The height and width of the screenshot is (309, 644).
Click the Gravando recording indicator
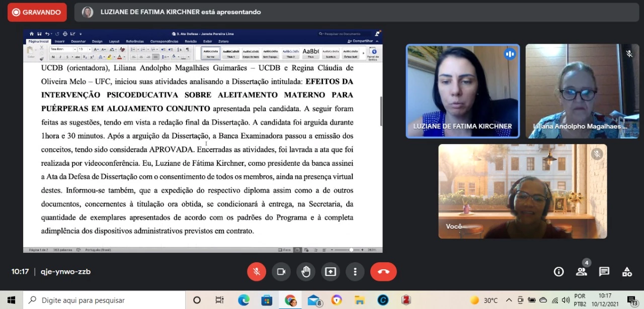click(37, 12)
